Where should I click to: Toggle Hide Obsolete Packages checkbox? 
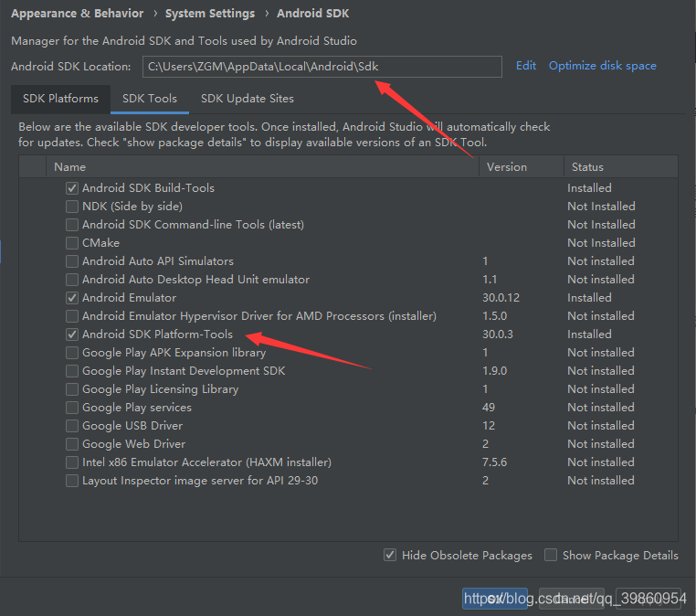tap(390, 555)
